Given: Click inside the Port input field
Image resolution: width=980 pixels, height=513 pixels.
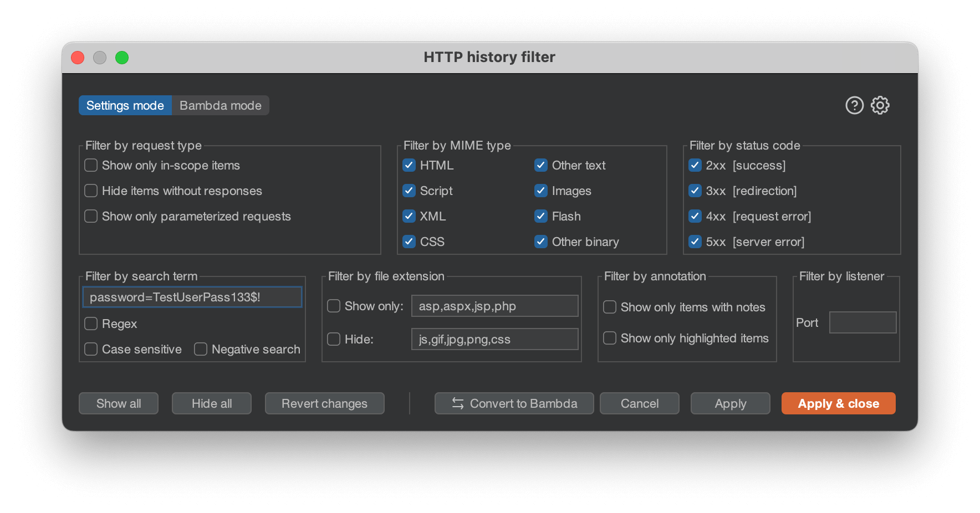Looking at the screenshot, I should pos(862,322).
